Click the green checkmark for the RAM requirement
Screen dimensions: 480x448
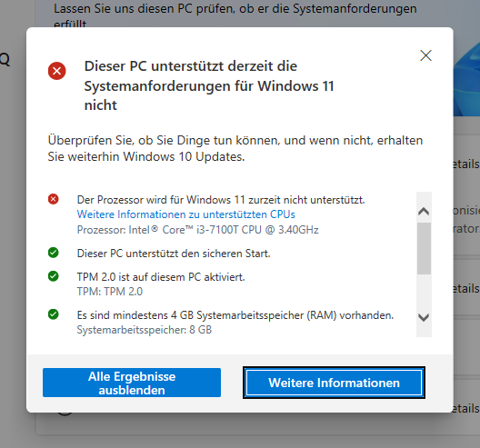coord(54,314)
